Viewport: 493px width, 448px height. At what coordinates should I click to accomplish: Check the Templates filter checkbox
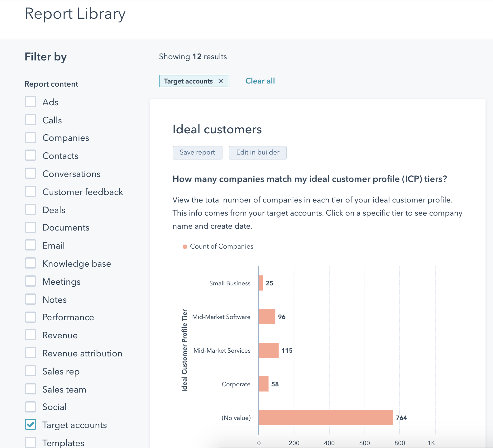pos(31,442)
